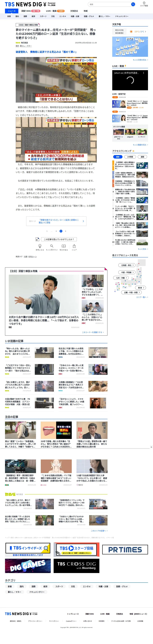
Task: Open the weather map thumbnail
Action: [x=130, y=47]
